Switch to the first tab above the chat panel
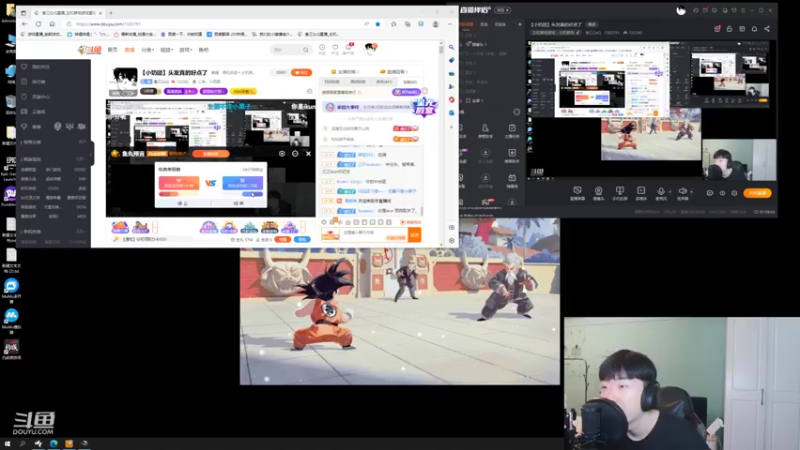The image size is (800, 450). tap(332, 82)
